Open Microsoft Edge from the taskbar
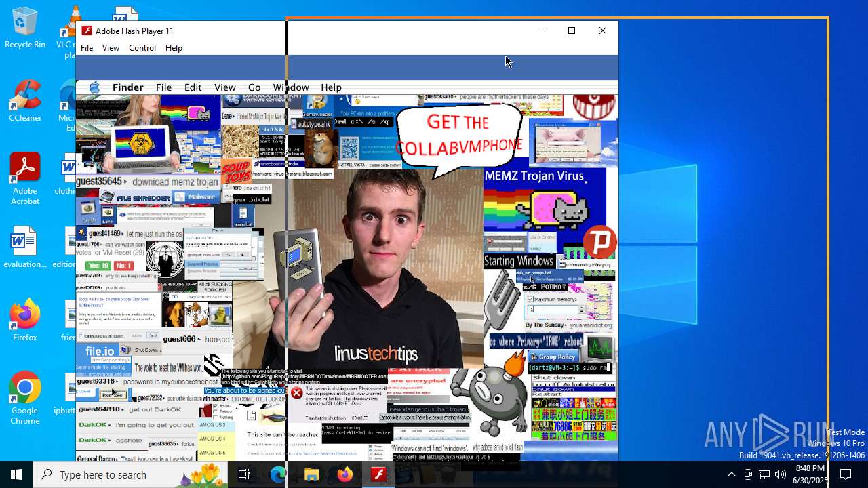The image size is (868, 488). point(278,474)
